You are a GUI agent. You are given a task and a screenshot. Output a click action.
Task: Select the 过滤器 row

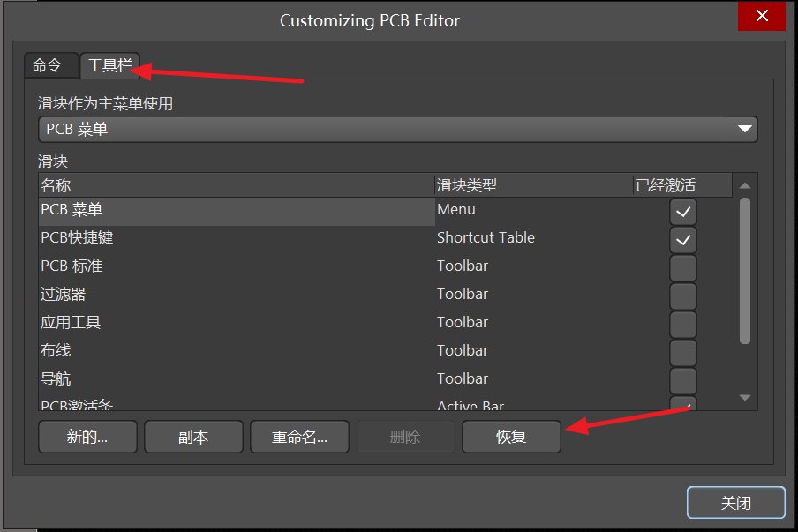click(385, 296)
